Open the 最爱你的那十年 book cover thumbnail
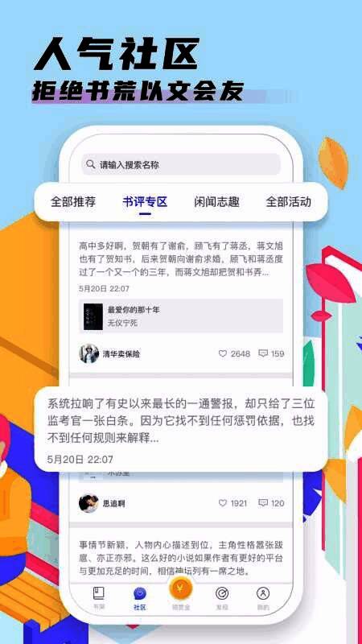Image resolution: width=362 pixels, height=644 pixels. pos(93,316)
